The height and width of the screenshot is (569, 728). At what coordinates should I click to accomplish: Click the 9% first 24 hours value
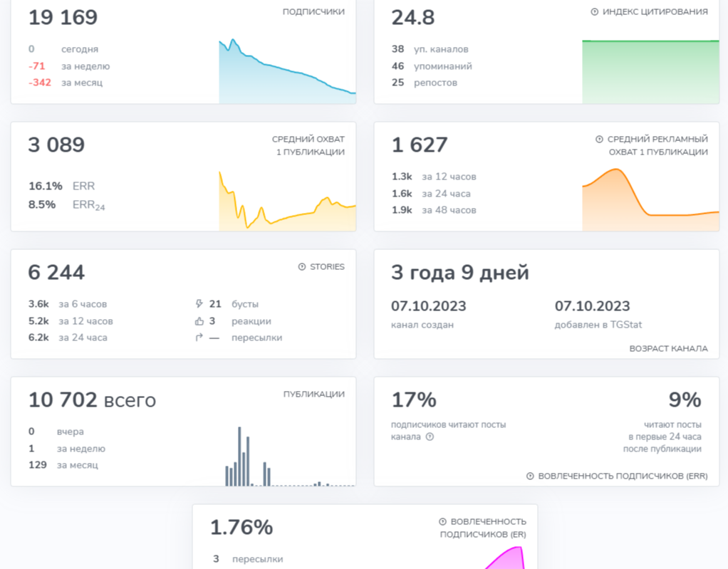(x=685, y=400)
